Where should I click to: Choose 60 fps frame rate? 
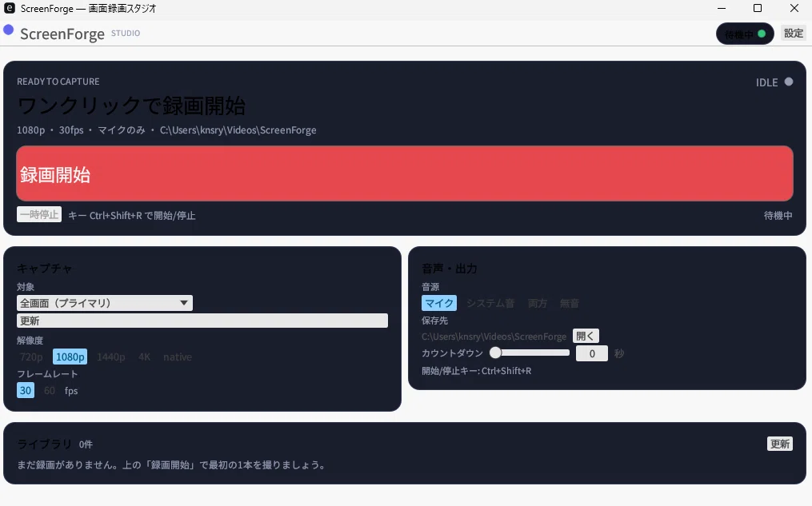click(x=50, y=391)
